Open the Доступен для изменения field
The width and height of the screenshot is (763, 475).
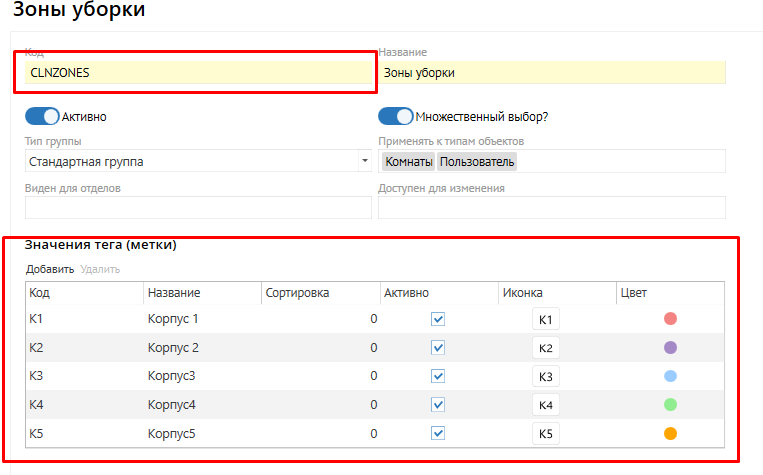coord(551,207)
